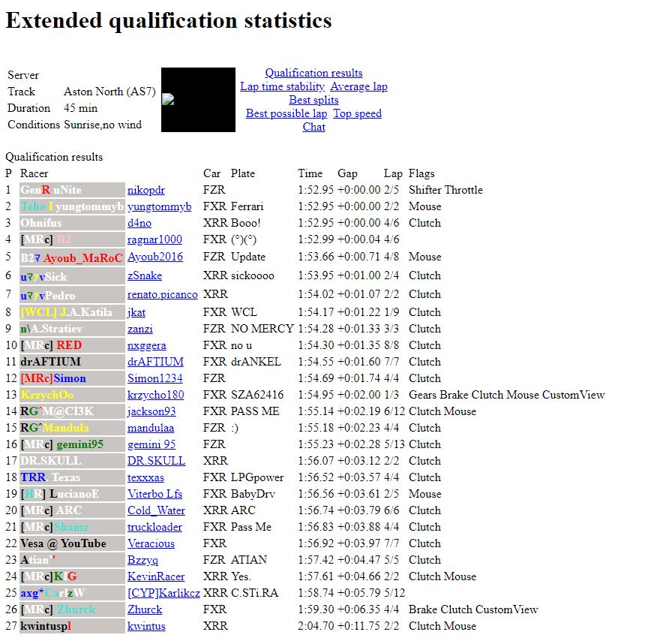Screen dimensions: 672x644
Task: Open gemini 95 racer link
Action: pyautogui.click(x=151, y=444)
